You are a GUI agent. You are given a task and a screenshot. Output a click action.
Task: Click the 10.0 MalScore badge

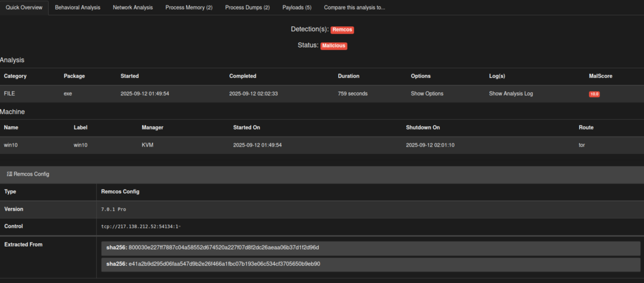[x=594, y=94]
